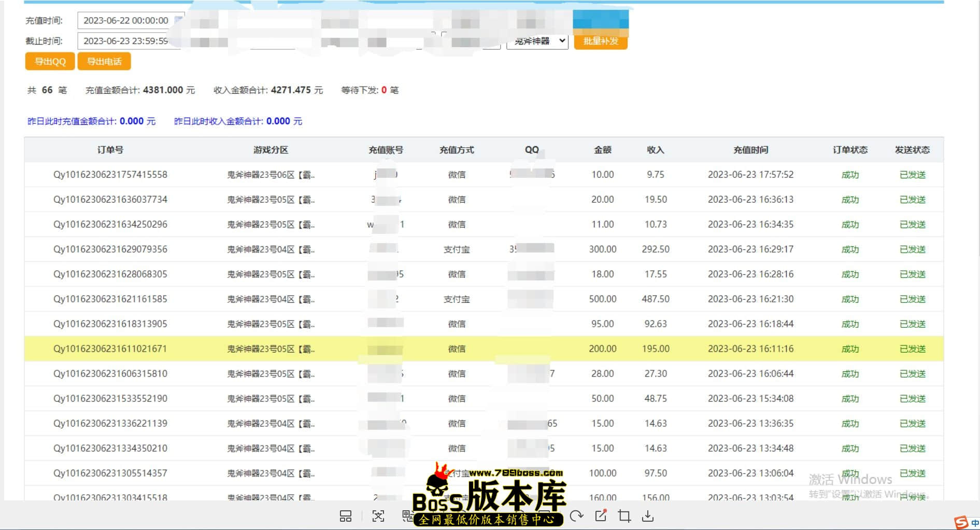
Task: Click the 订单号 column header
Action: [111, 150]
